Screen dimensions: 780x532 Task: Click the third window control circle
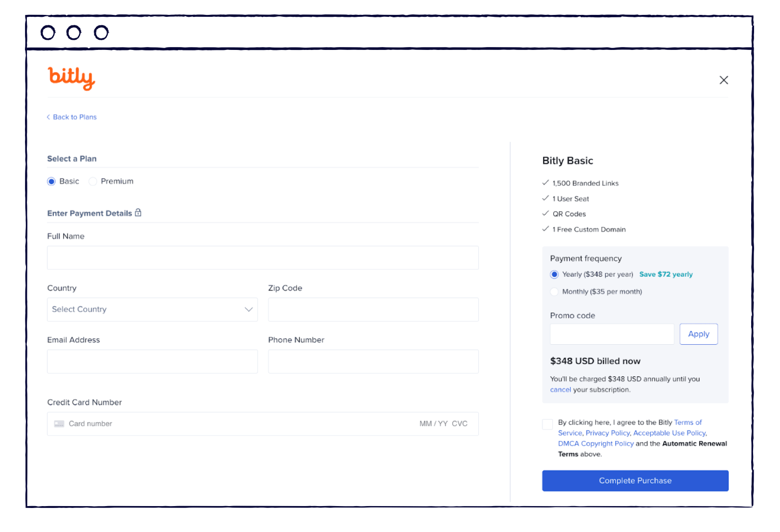click(x=101, y=33)
